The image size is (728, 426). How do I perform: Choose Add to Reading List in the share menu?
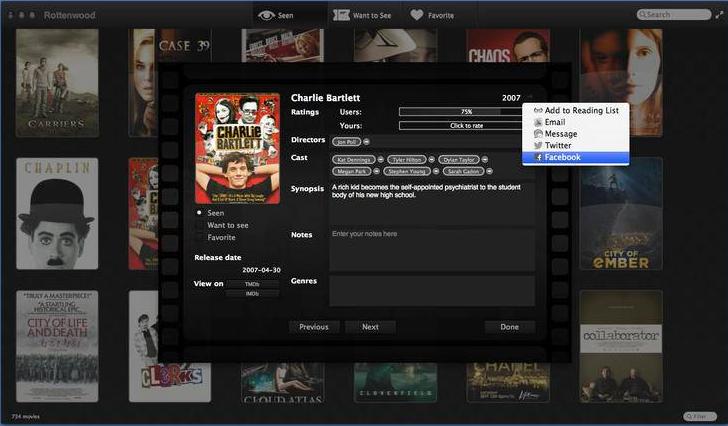pyautogui.click(x=576, y=110)
